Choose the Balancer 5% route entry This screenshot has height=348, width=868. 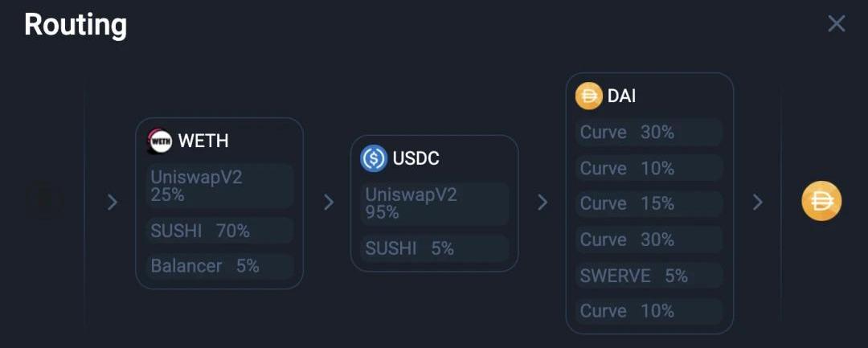pos(219,266)
